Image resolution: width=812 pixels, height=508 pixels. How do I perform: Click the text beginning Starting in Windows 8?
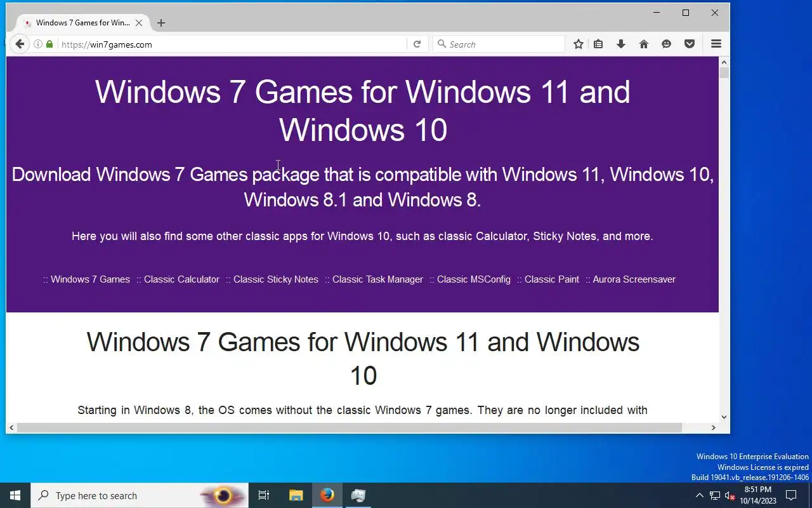(362, 410)
